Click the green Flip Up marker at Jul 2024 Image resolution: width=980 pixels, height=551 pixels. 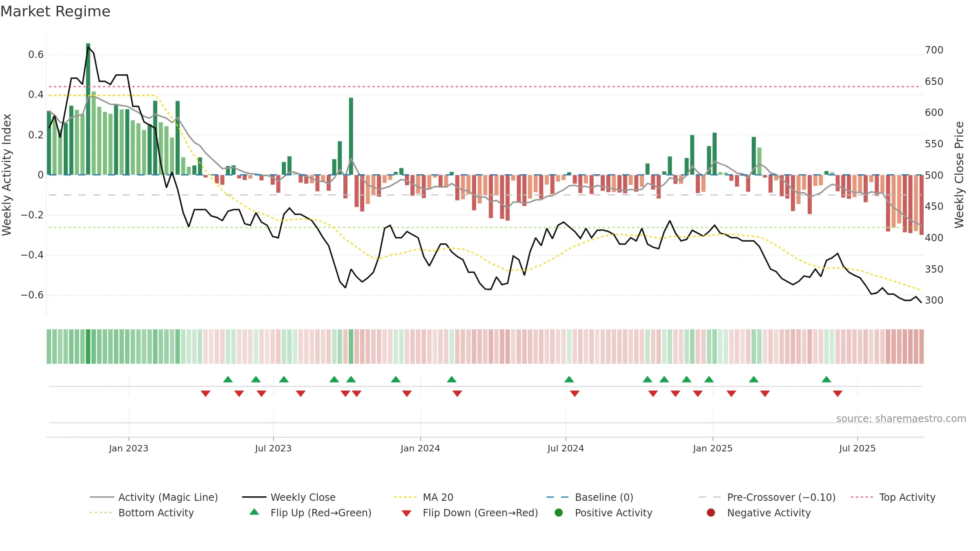click(x=569, y=379)
